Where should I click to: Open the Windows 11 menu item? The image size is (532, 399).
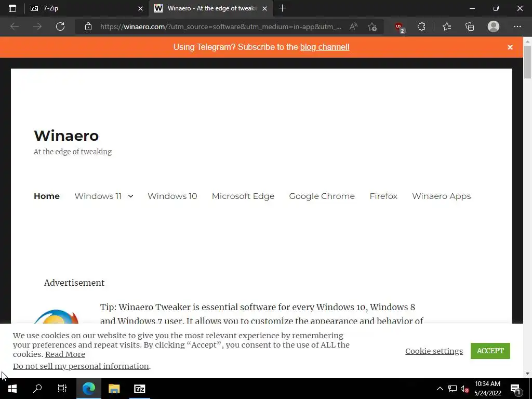98,196
